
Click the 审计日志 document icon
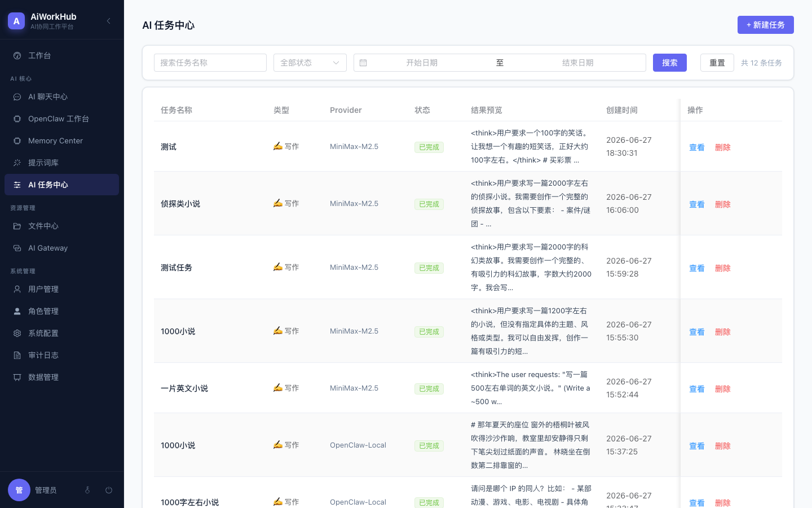point(17,355)
